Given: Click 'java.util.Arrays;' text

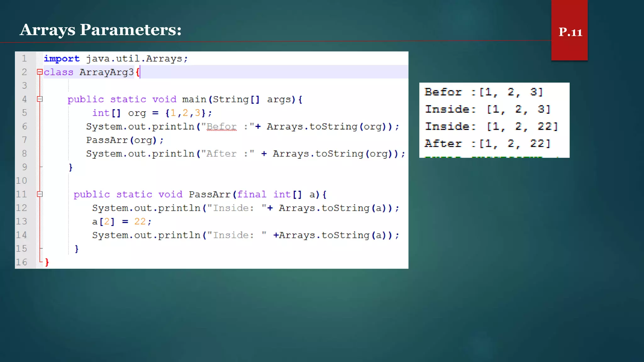Looking at the screenshot, I should click(x=137, y=59).
